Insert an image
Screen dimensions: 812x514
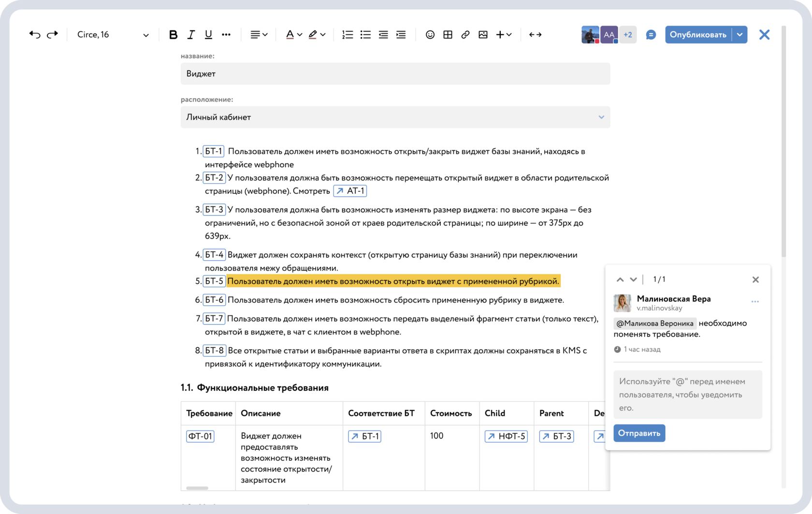coord(483,34)
